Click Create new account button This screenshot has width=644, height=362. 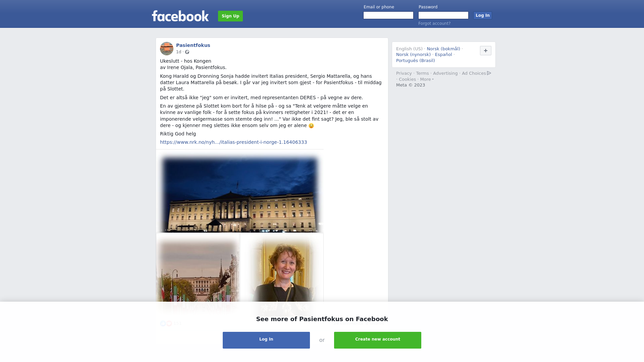click(378, 340)
